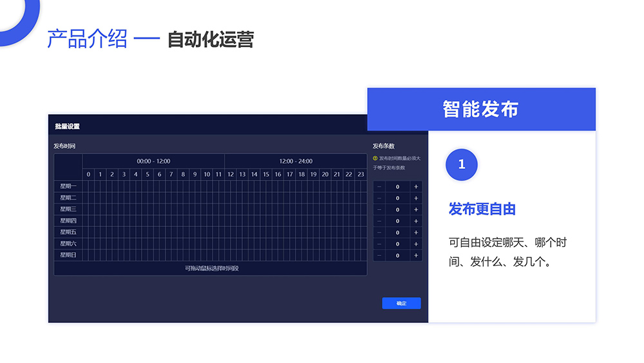This screenshot has height=363, width=644.
Task: Click the 发布更自由 heading text
Action: 482,209
